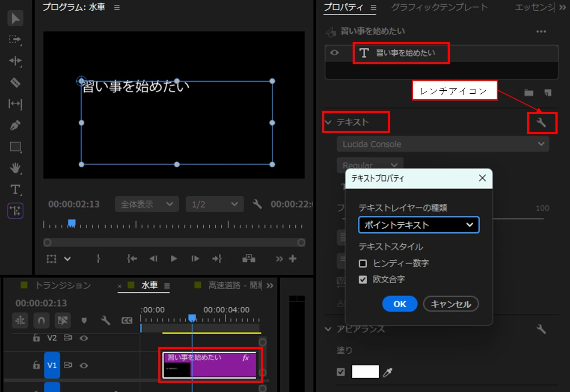Toggle the 塗り fill checkbox
Viewport: 570px width, 392px height.
[341, 372]
